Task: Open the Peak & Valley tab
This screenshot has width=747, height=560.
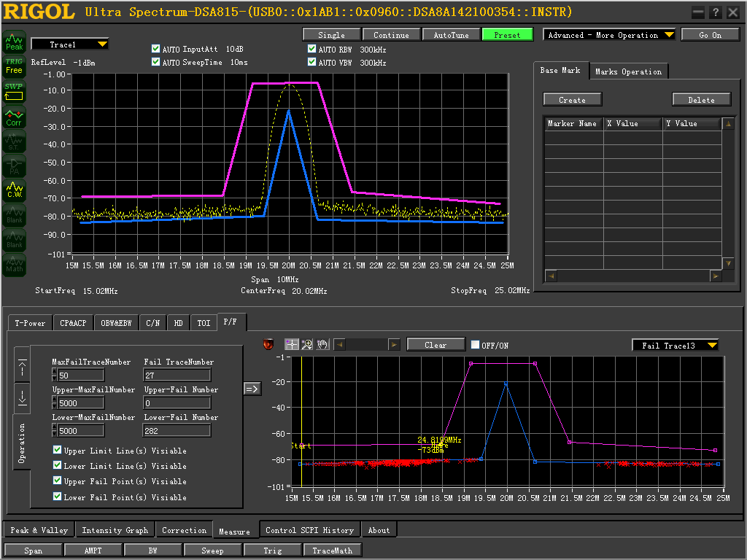Action: (39, 530)
